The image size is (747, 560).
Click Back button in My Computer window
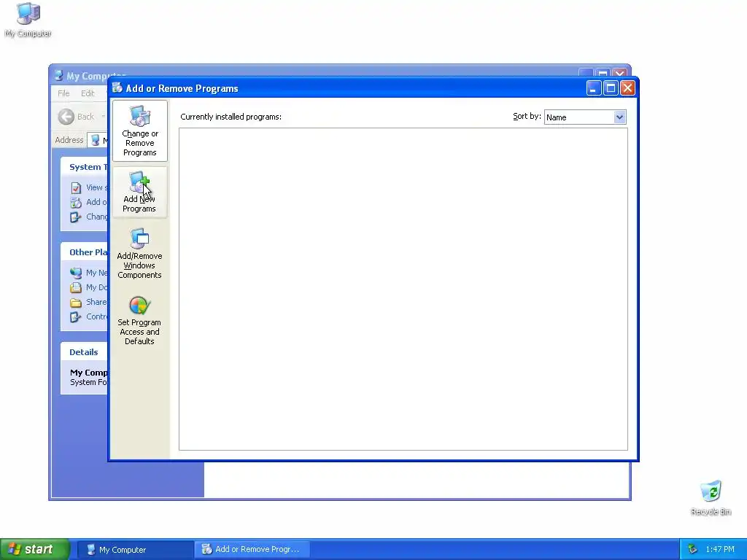(77, 117)
